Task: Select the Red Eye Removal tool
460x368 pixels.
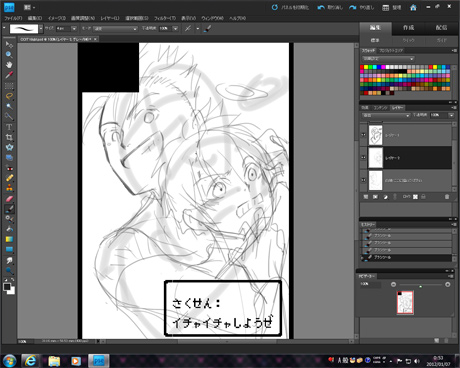Action: tap(9, 168)
